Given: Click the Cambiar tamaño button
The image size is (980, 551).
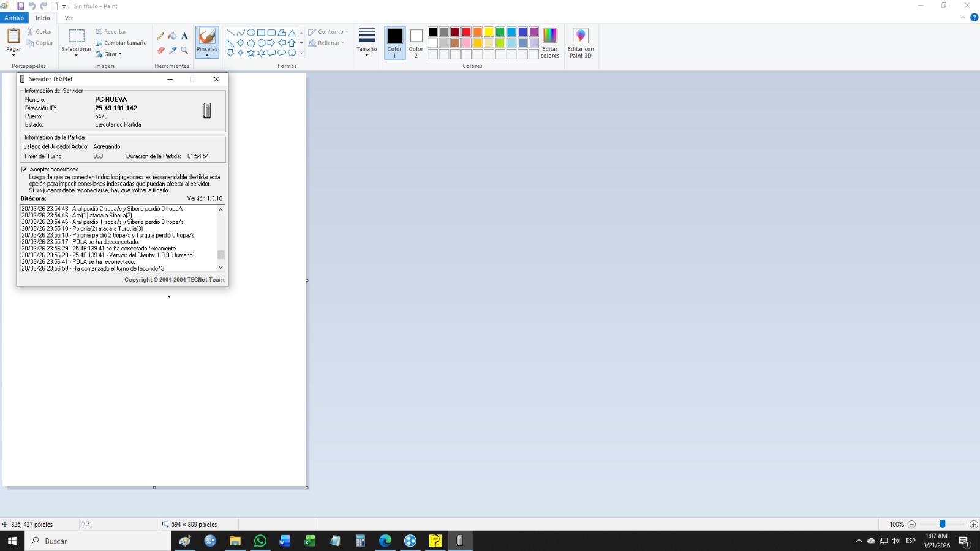Looking at the screenshot, I should (x=121, y=43).
